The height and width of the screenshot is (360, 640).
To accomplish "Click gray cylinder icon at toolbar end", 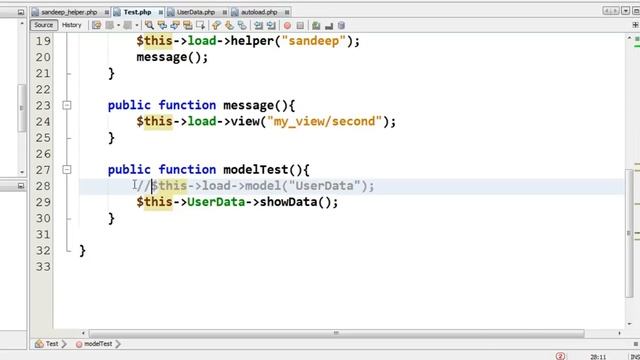I will tap(341, 25).
